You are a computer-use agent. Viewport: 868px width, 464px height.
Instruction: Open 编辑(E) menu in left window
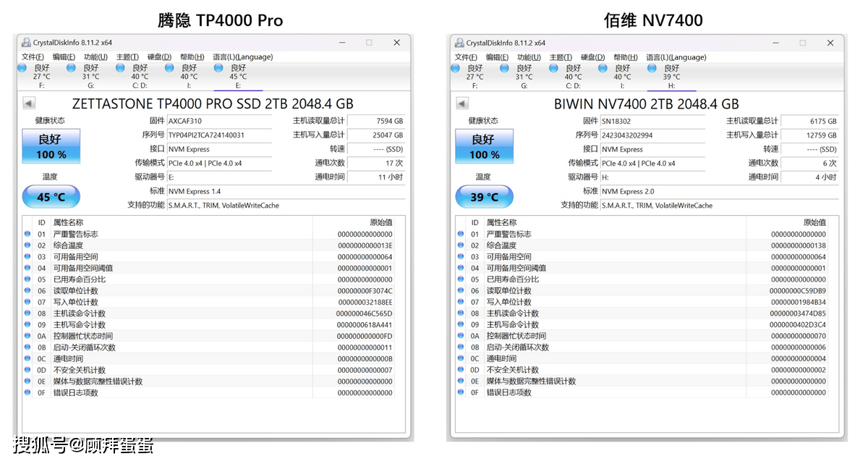(x=64, y=57)
